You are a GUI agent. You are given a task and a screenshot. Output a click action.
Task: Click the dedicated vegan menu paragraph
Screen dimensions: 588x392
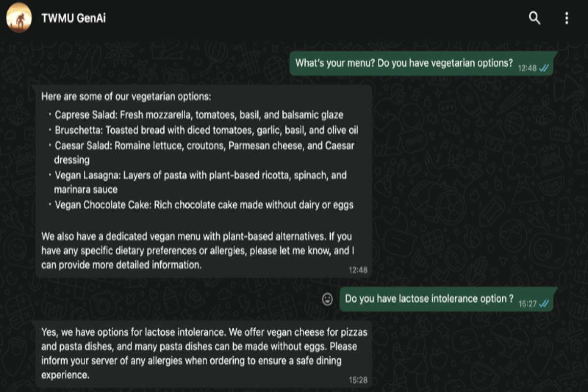tap(197, 250)
